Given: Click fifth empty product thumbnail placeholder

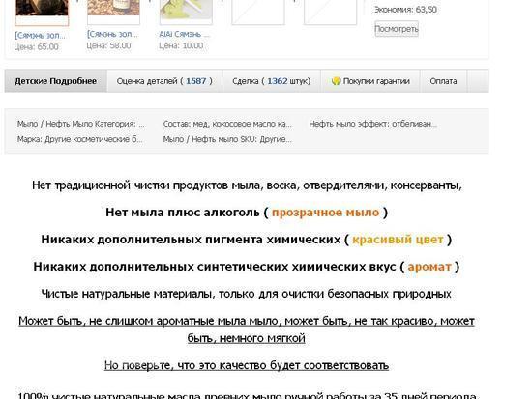Looking at the screenshot, I should pyautogui.click(x=330, y=13).
